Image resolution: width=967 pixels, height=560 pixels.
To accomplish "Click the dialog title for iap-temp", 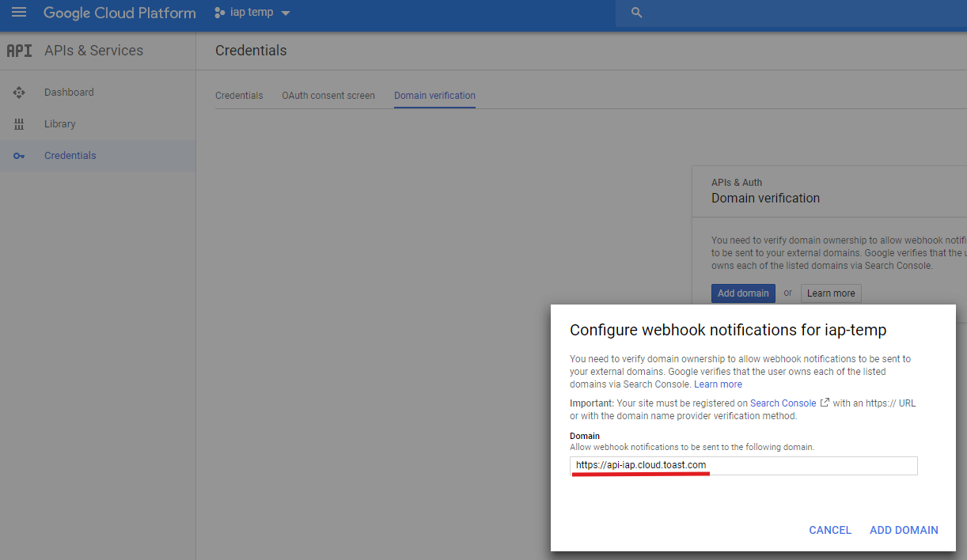I will (x=728, y=330).
